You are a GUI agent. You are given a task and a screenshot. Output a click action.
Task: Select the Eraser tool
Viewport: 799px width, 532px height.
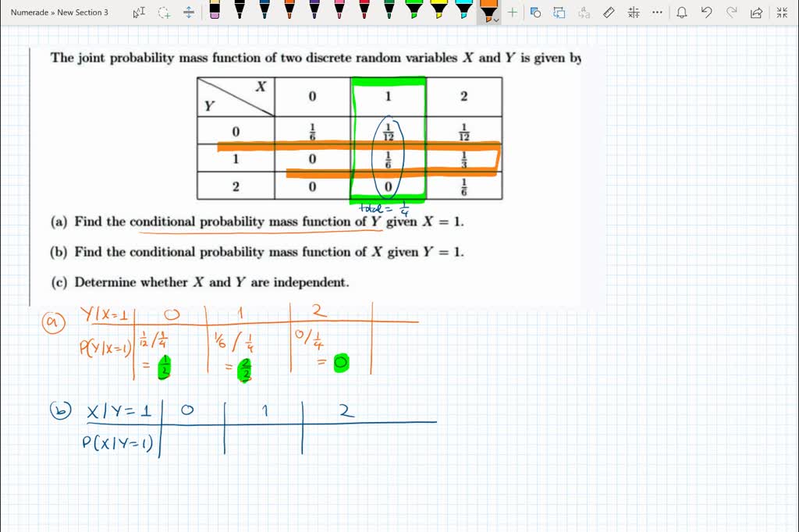pyautogui.click(x=215, y=10)
